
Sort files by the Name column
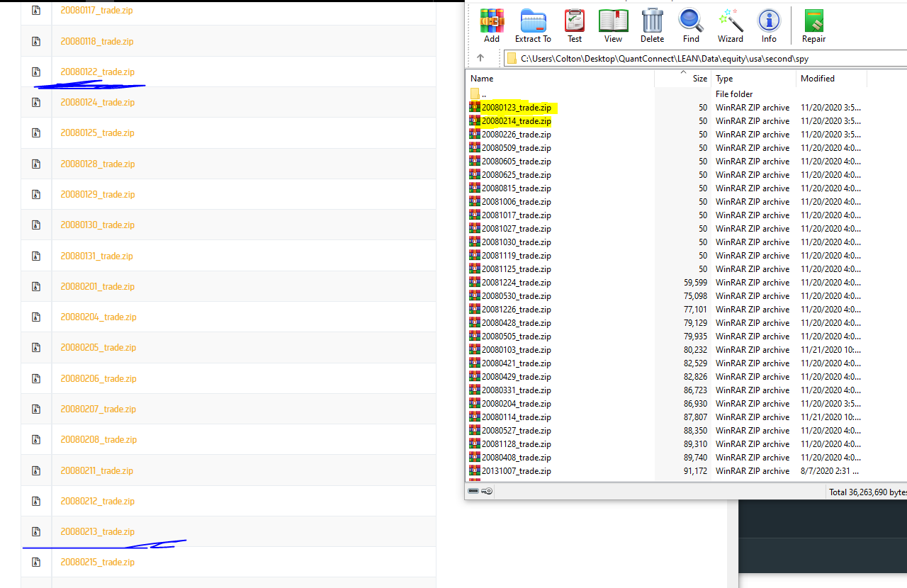[481, 78]
